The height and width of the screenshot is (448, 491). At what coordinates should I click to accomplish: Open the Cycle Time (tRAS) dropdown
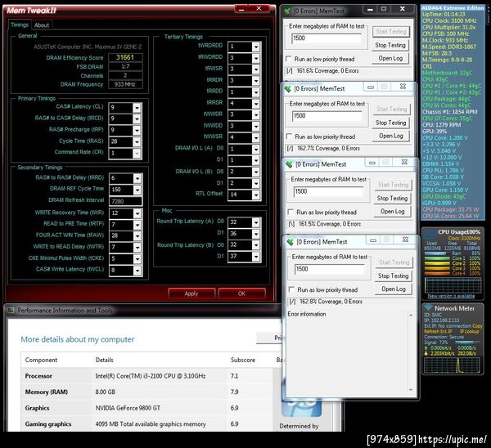point(137,141)
